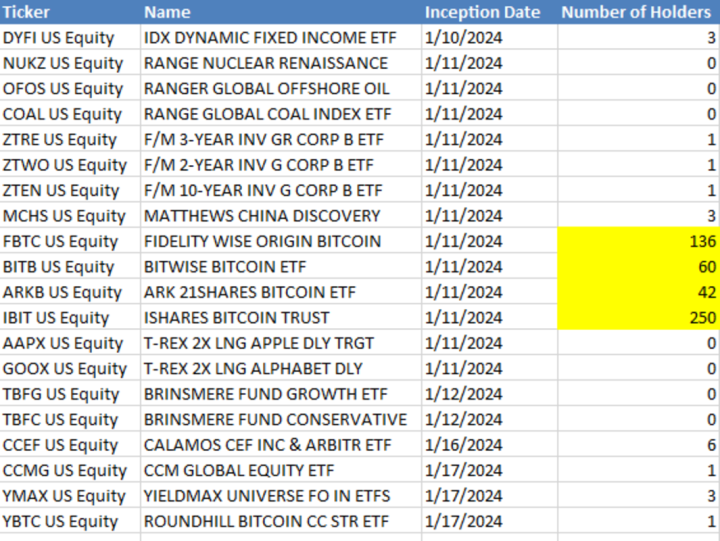
Task: Click holders count in NUKZ row
Action: [639, 62]
